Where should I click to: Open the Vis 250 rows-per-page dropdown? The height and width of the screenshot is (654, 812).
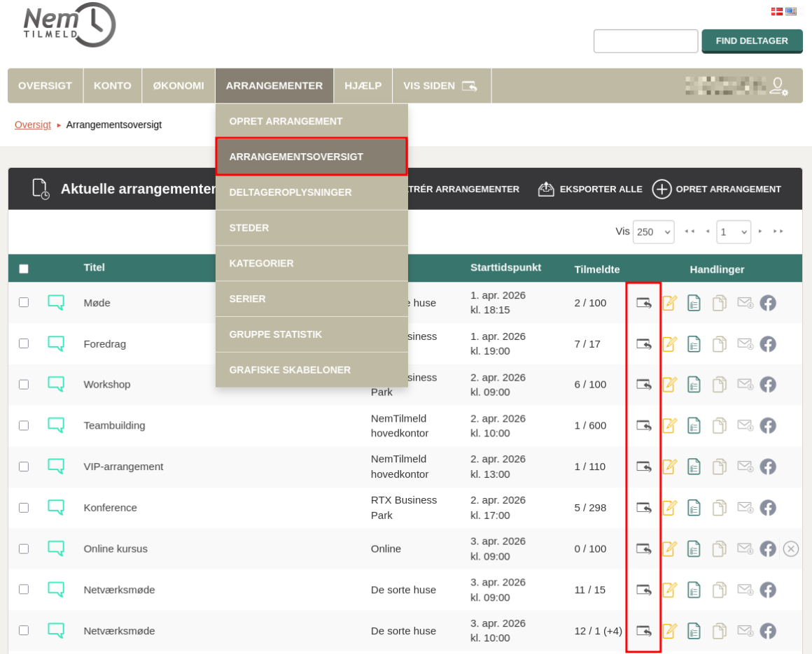click(x=653, y=232)
